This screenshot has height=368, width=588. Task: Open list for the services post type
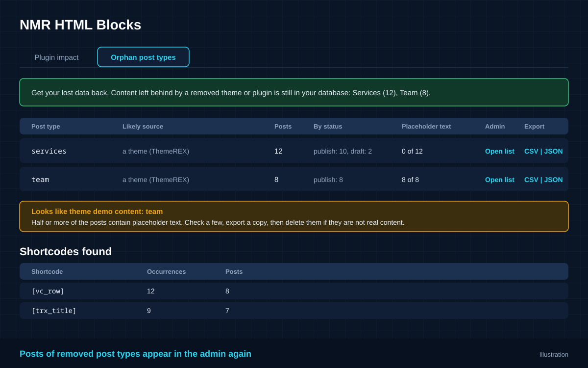(500, 151)
